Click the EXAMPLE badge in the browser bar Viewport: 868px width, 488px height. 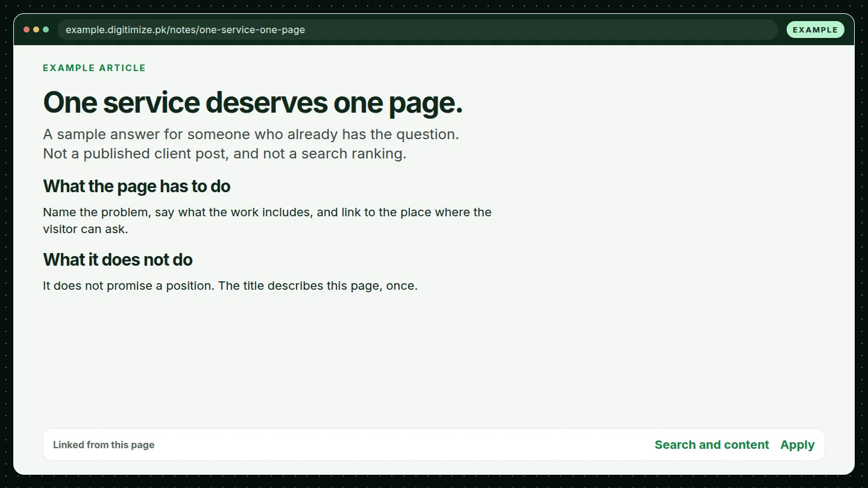click(815, 30)
